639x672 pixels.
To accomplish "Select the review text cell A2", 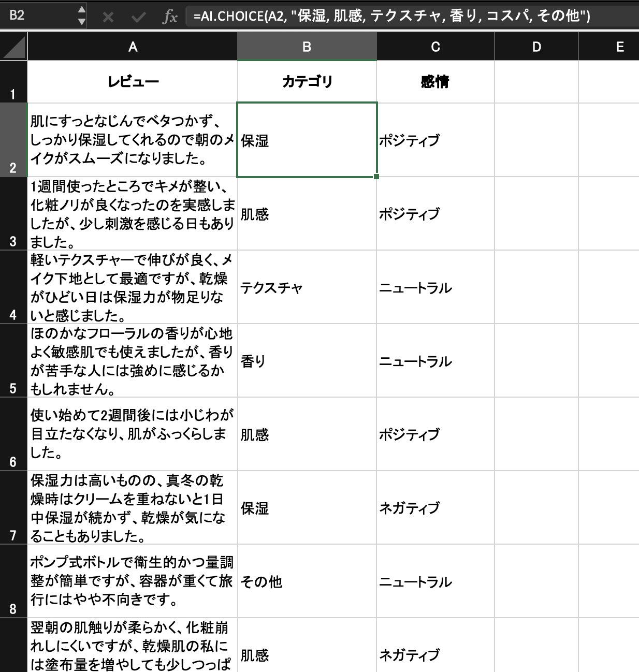I will coord(133,139).
